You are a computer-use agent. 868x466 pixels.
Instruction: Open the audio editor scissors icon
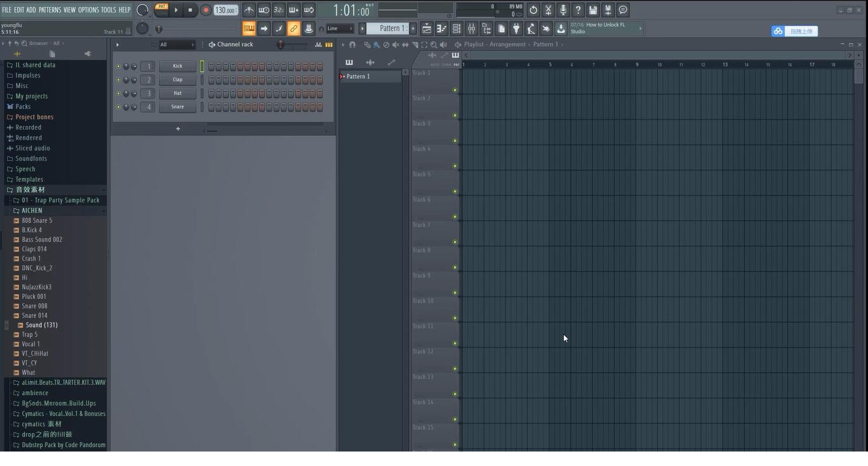click(x=548, y=10)
